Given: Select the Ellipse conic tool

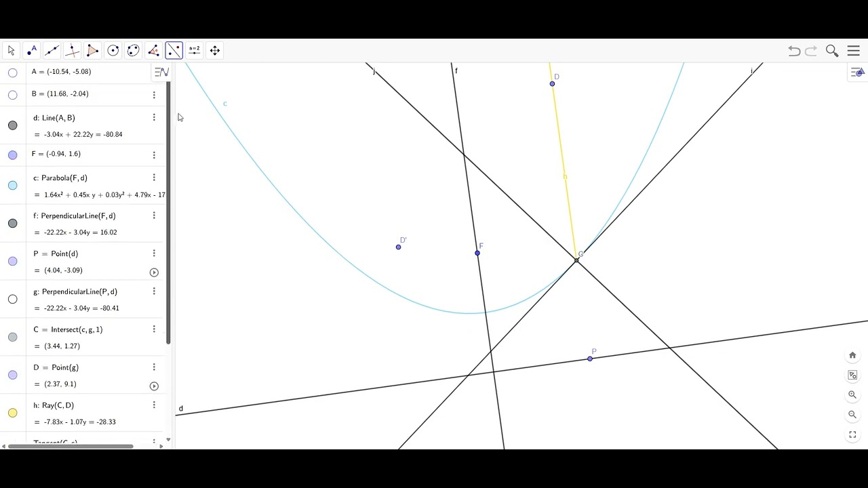Looking at the screenshot, I should click(x=133, y=50).
